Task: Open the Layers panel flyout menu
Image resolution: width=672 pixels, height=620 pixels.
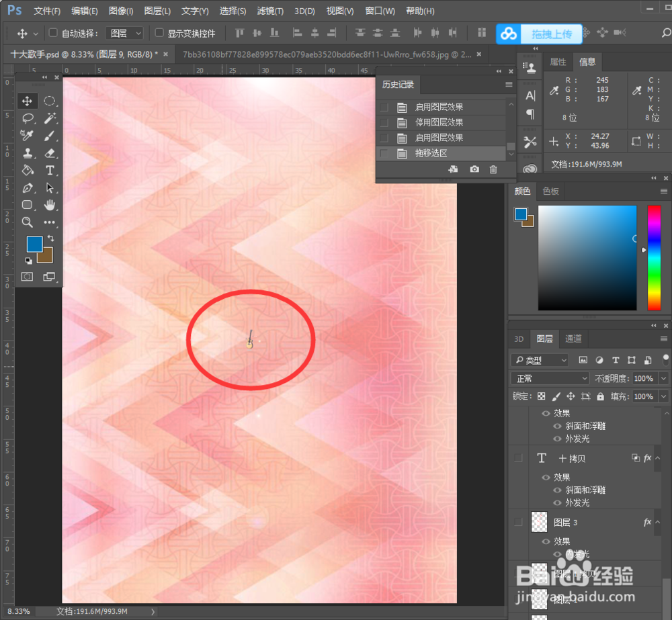Action: pos(664,339)
